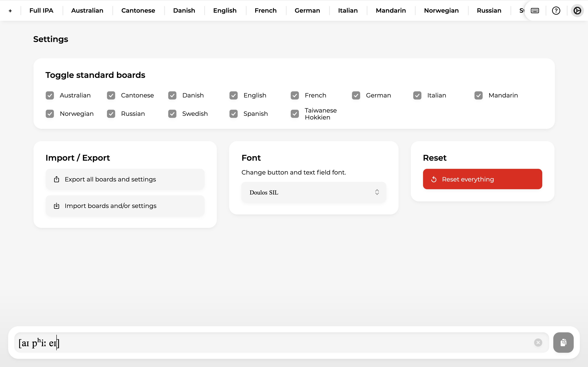Viewport: 588px width, 367px height.
Task: Open the German board tab
Action: 307,11
